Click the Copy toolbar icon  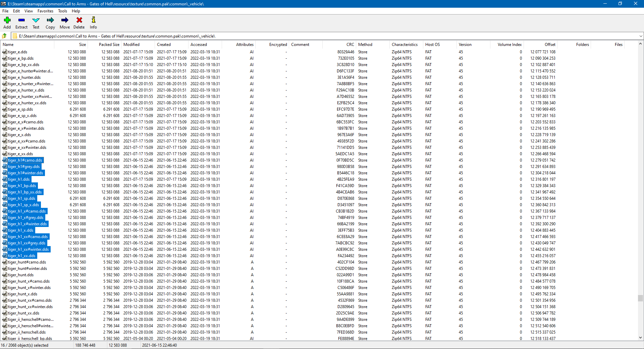point(50,20)
